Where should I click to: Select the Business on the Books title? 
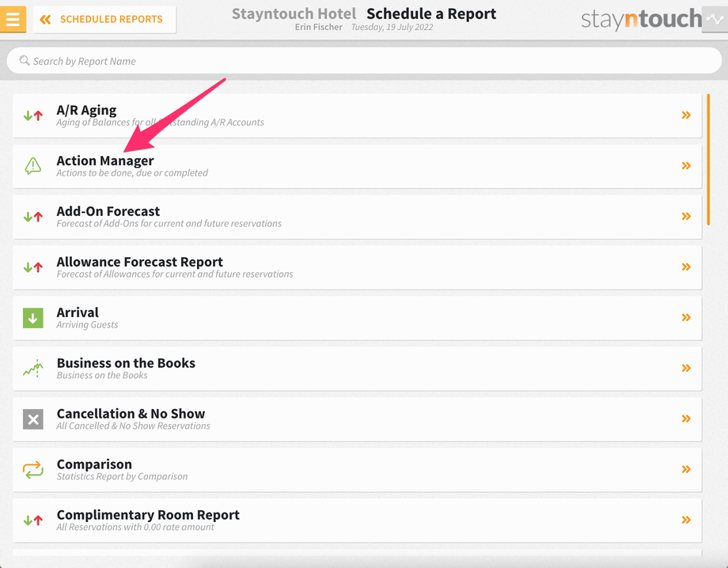coord(126,363)
